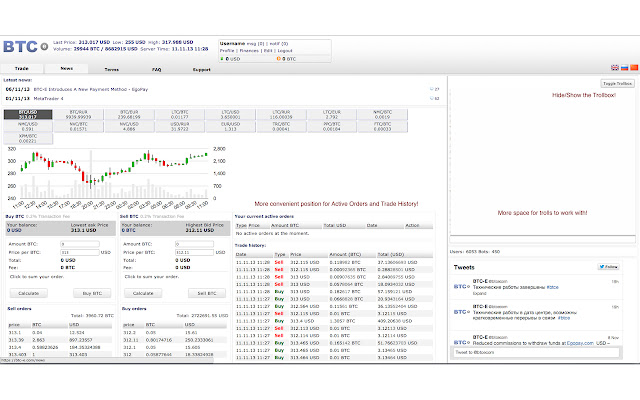Focus Price per BTC field in Sell form
Screen dimensions: 640x400
pos(194,252)
